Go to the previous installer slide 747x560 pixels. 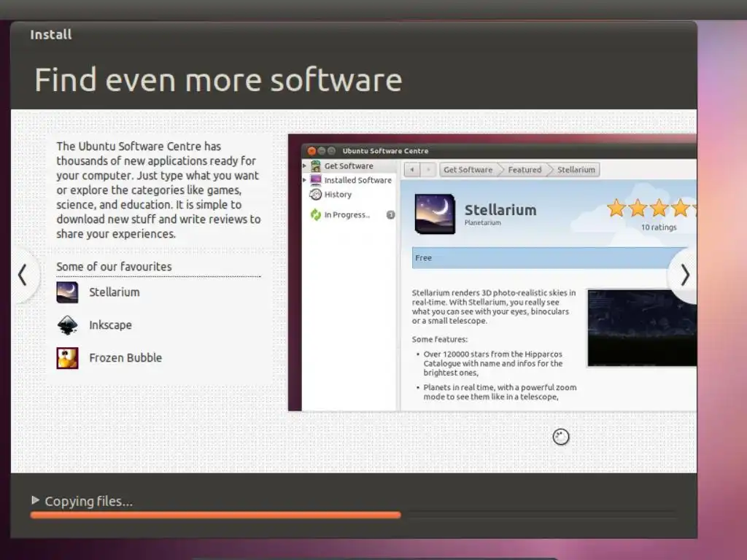click(x=23, y=275)
